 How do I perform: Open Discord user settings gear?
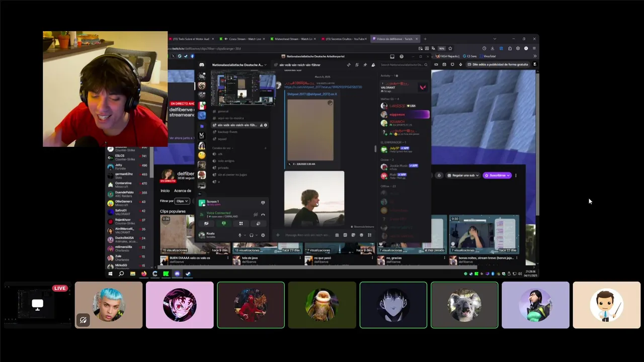pyautogui.click(x=263, y=235)
